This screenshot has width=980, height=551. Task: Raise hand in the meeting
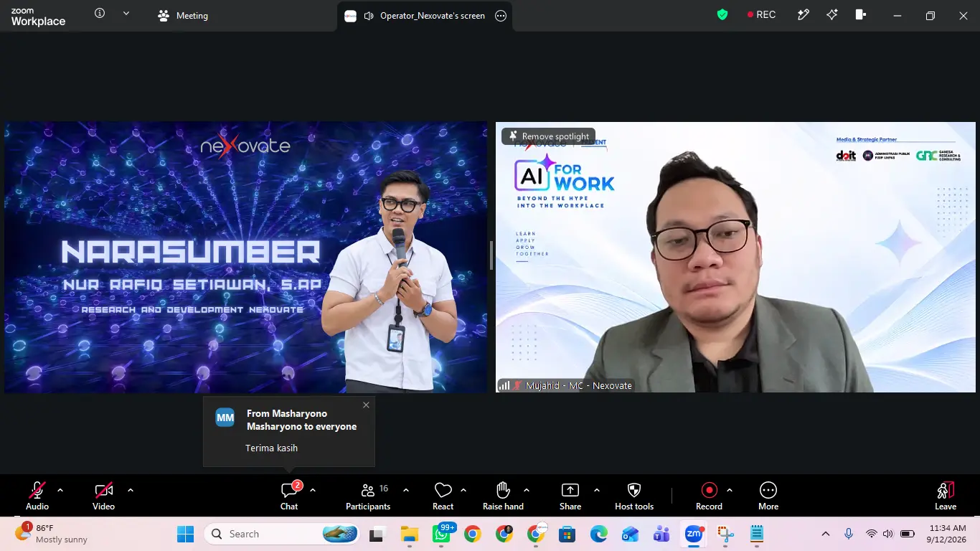click(x=503, y=496)
